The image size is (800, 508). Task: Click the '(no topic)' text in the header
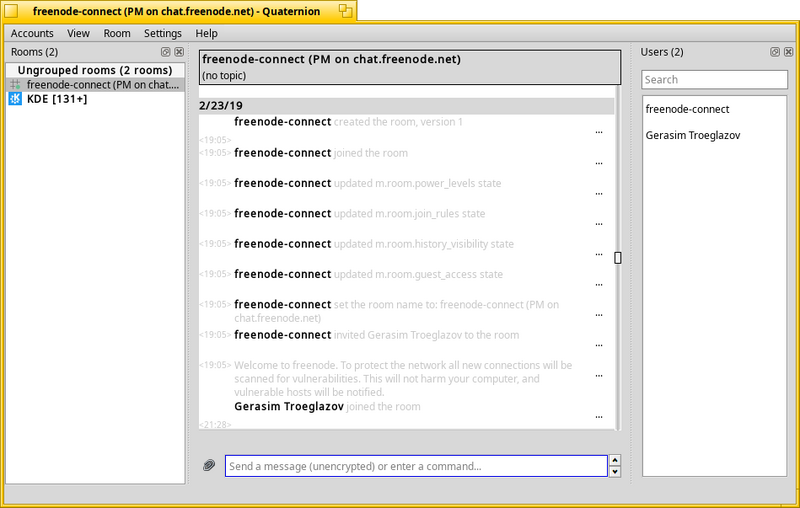[x=224, y=75]
